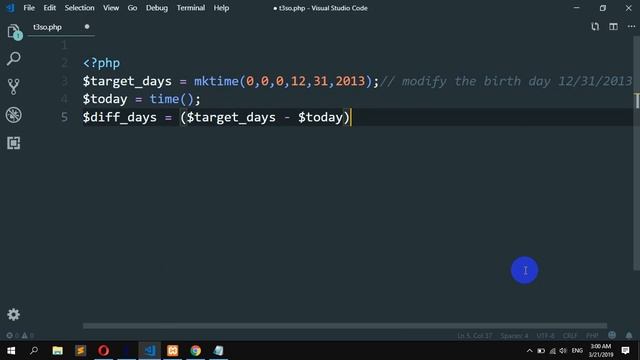Screen dimensions: 640x360
Task: Click the comment 'modify the birth day'
Action: coord(476,81)
